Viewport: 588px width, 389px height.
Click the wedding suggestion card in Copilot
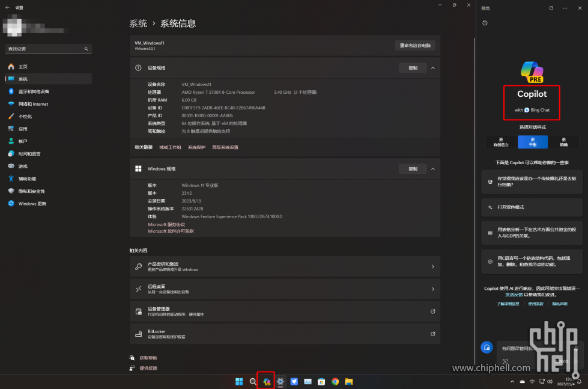(x=532, y=182)
